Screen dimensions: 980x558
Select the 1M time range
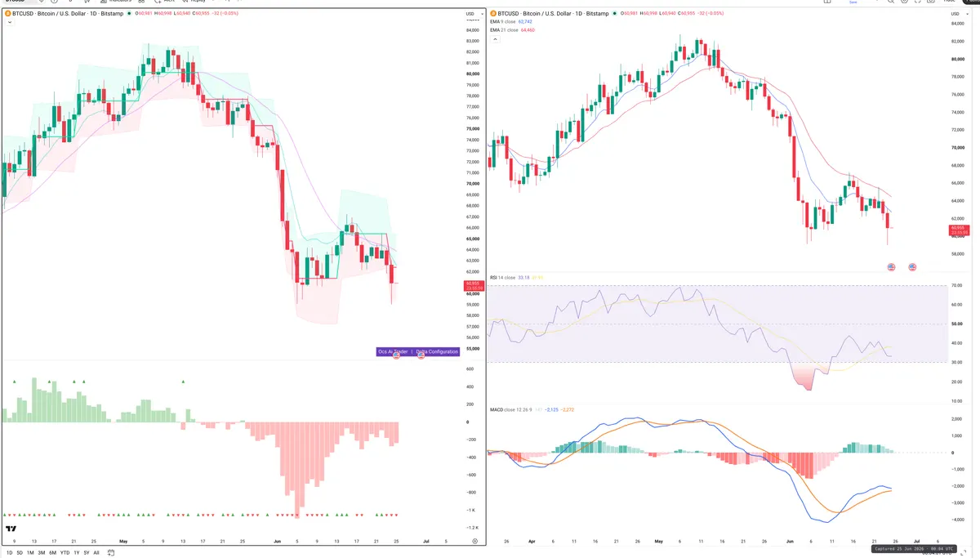click(30, 553)
